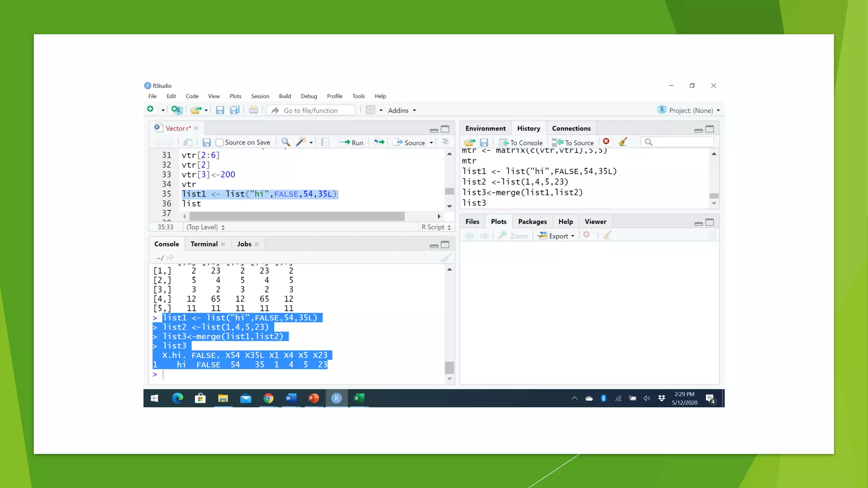The width and height of the screenshot is (868, 488).
Task: Re-run previous code region icon
Action: pyautogui.click(x=379, y=142)
